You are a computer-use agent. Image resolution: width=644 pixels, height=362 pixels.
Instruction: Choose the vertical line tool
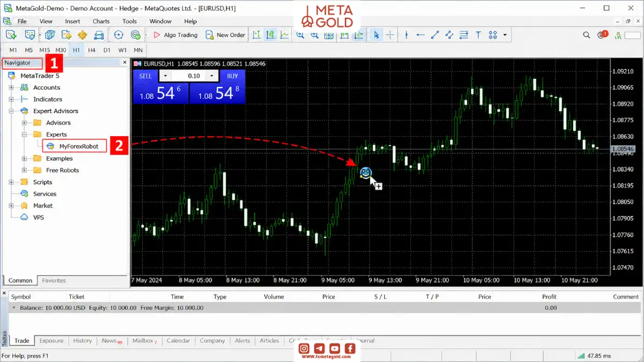(406, 35)
